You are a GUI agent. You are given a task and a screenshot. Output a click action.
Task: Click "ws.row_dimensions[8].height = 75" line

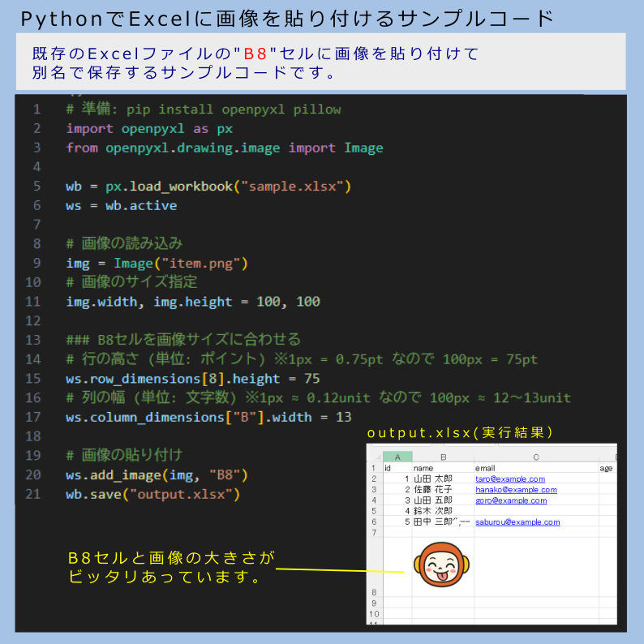(x=192, y=379)
